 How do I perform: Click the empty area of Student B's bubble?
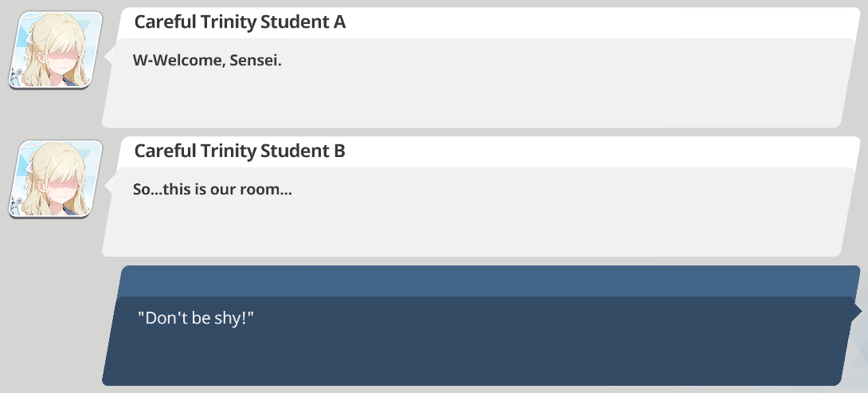click(478, 225)
